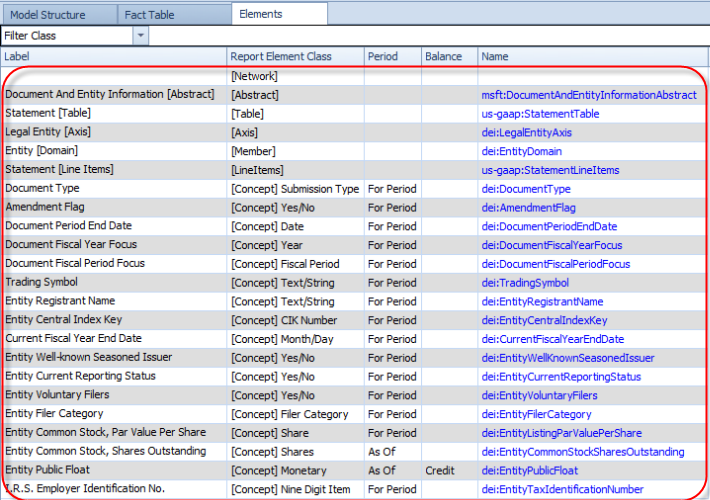Screen dimensions: 710x500
Task: Click the dei:DocumentType name link
Action: [526, 189]
